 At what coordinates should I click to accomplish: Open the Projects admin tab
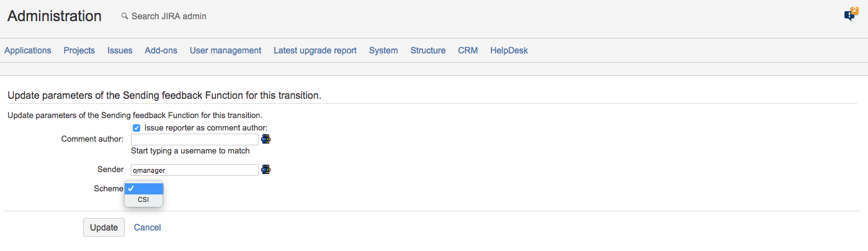[79, 50]
